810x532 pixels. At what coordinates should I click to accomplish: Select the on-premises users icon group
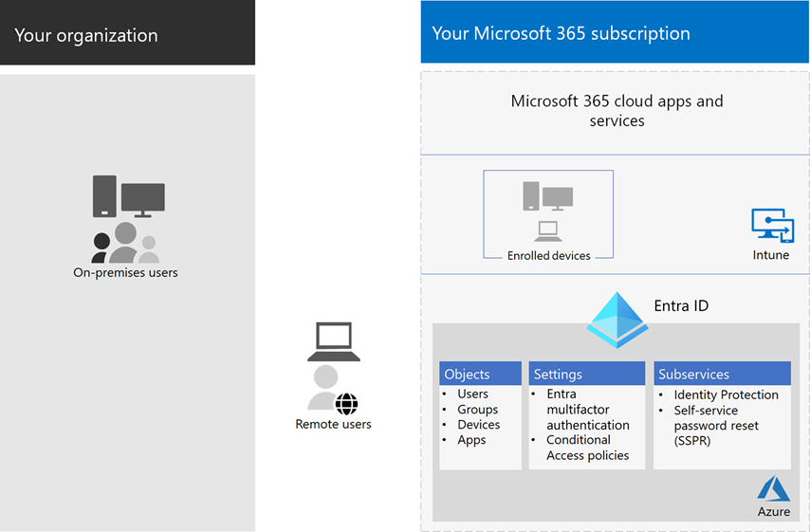[x=125, y=243]
